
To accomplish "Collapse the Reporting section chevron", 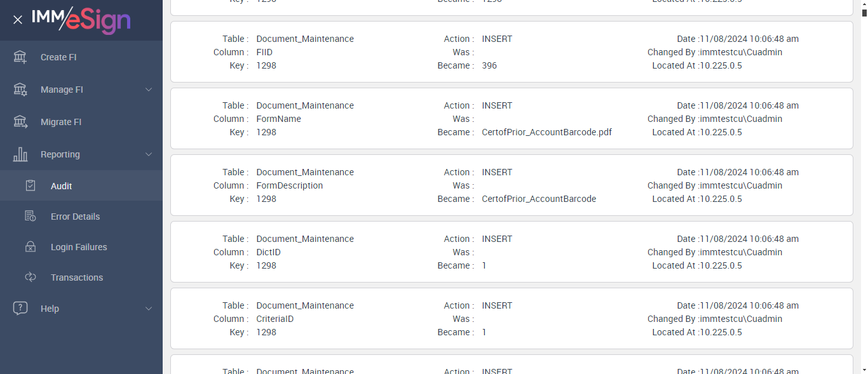I will click(149, 154).
